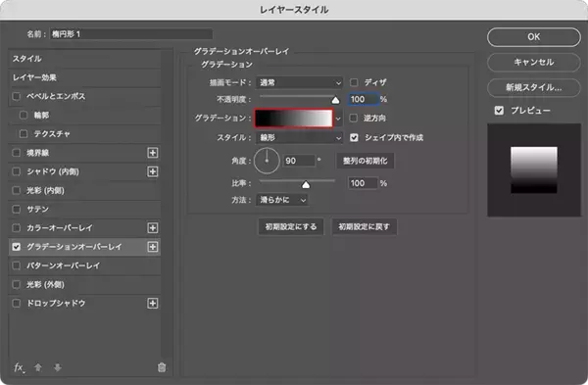588x385 pixels.
Task: Enable ドロップシャドウ checkbox
Action: (16, 304)
